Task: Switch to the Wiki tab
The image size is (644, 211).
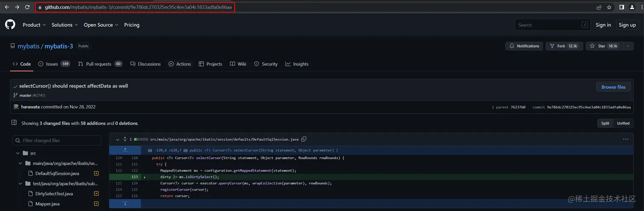Action: click(238, 64)
